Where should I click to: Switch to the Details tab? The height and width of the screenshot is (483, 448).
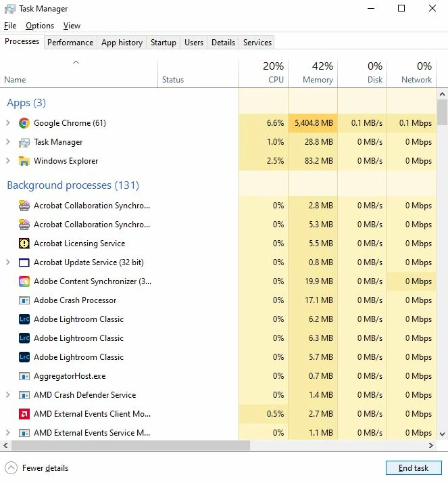tap(223, 43)
